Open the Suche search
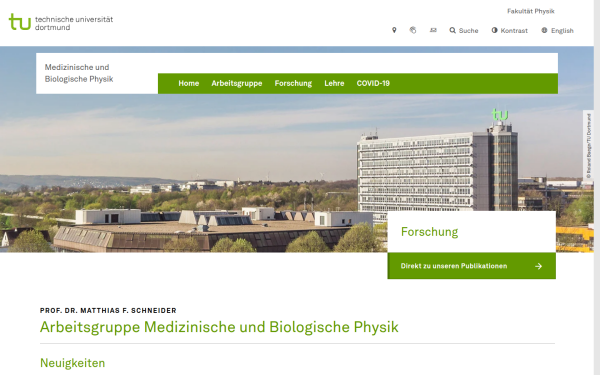 (464, 31)
